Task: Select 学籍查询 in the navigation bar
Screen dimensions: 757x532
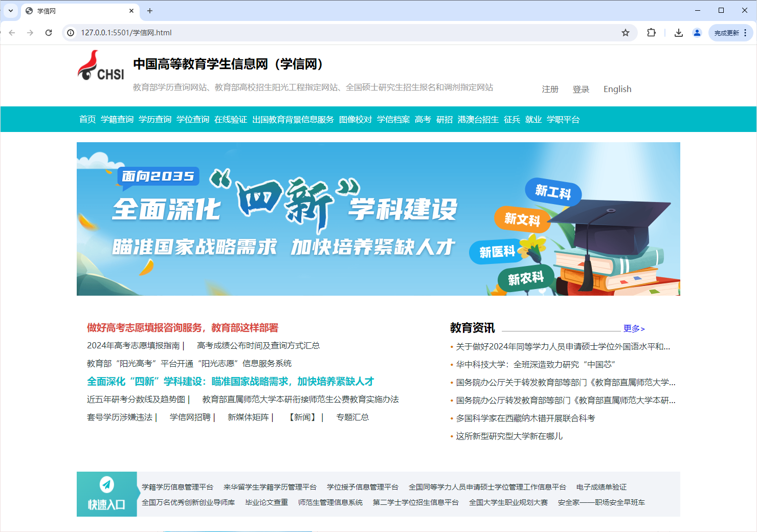Action: pyautogui.click(x=117, y=119)
